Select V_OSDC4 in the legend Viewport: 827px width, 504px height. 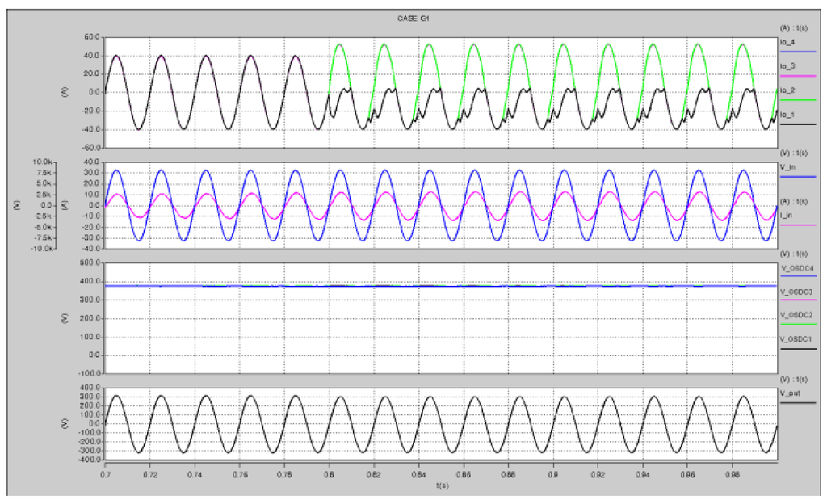(791, 267)
